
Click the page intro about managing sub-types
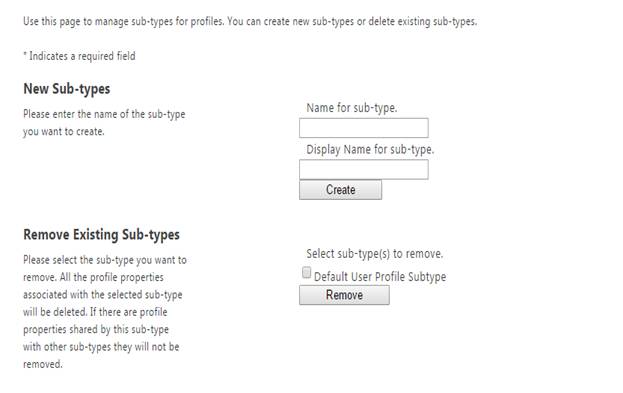tap(250, 21)
